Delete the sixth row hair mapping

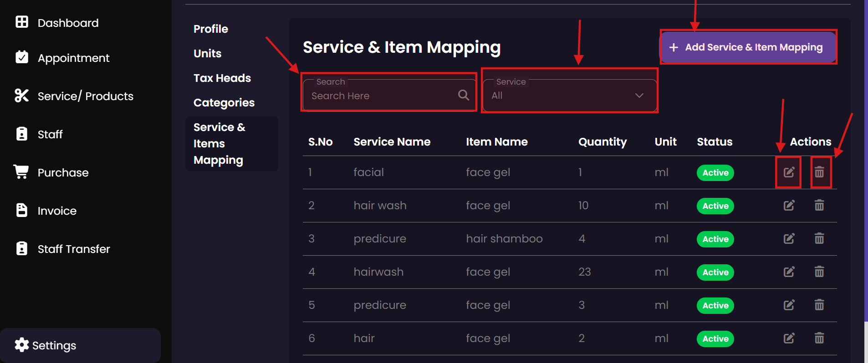click(819, 338)
